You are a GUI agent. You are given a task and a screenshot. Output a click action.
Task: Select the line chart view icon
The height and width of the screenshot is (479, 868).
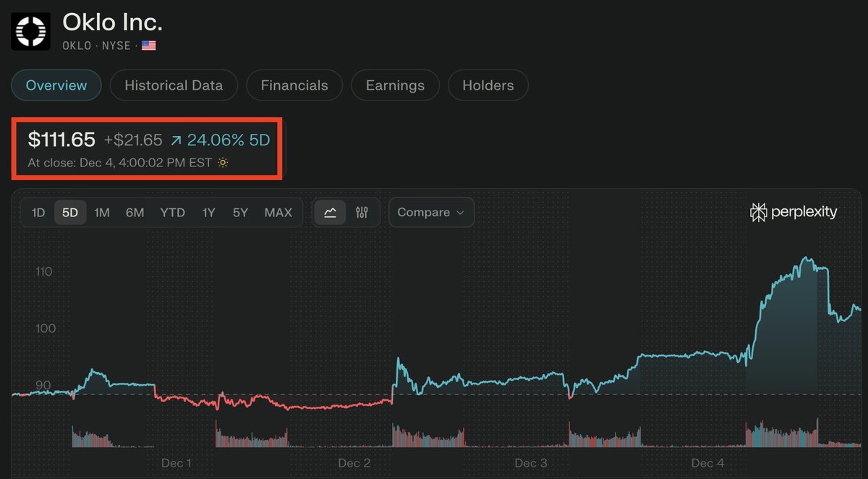[331, 213]
